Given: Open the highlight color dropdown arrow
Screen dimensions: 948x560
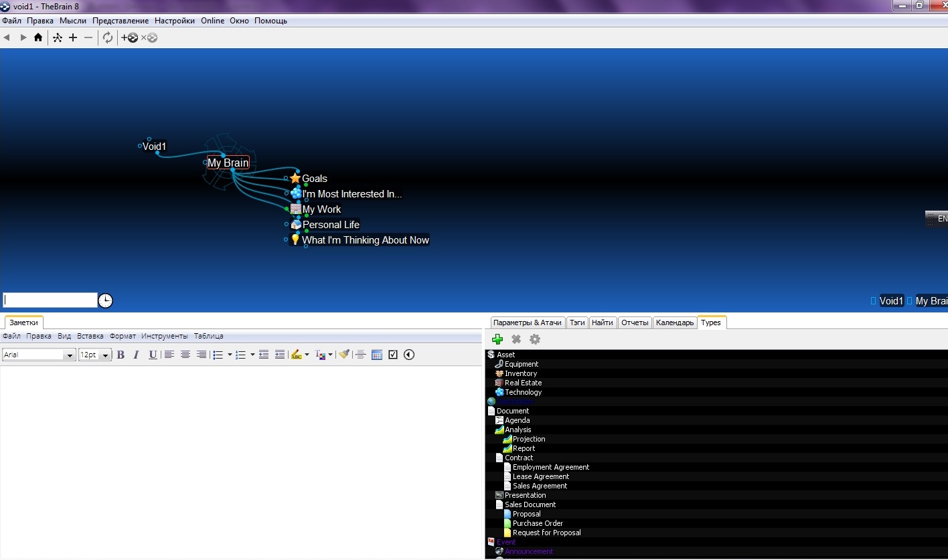Looking at the screenshot, I should pos(307,355).
